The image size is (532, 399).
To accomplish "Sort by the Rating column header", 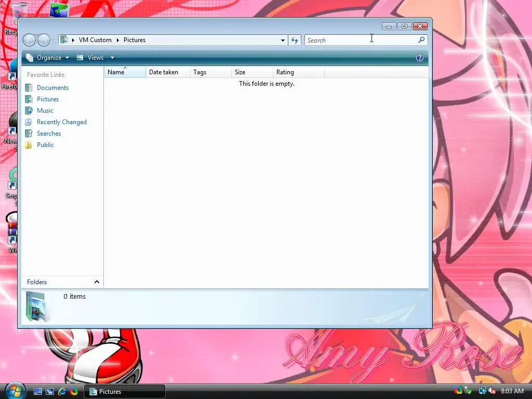I will 299,72.
